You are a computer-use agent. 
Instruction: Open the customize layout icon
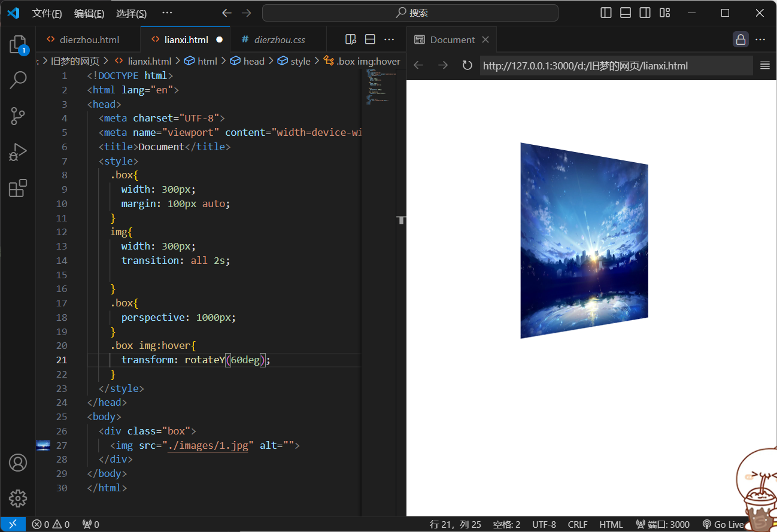664,13
